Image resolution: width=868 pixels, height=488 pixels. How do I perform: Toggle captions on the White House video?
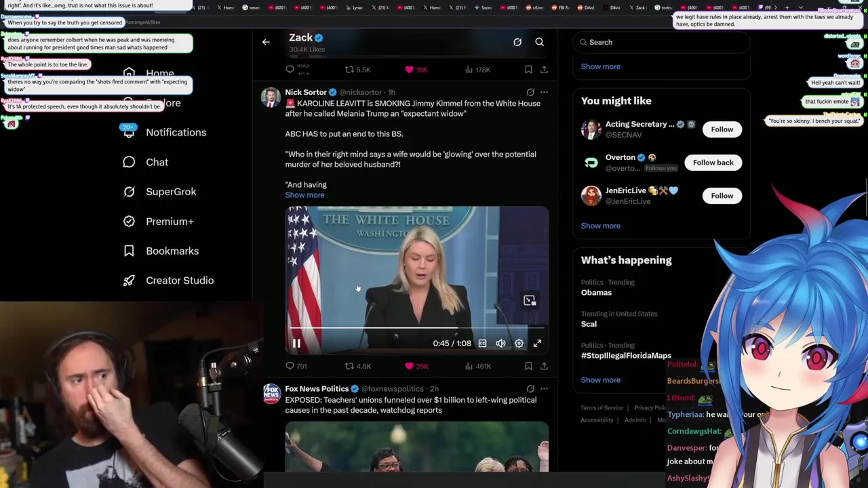[x=482, y=344]
